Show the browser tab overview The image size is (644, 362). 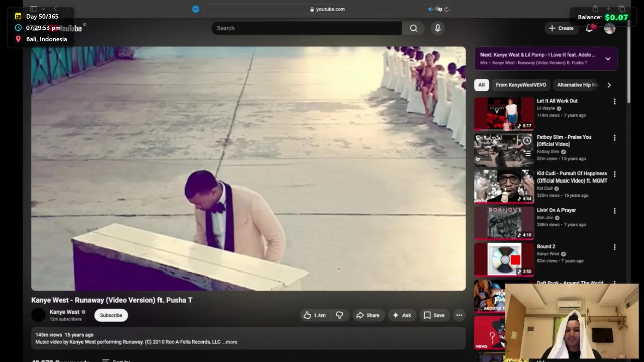(622, 9)
